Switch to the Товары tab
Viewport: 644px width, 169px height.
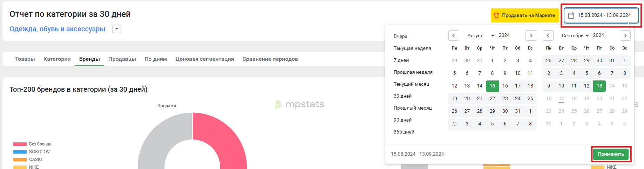coord(25,59)
